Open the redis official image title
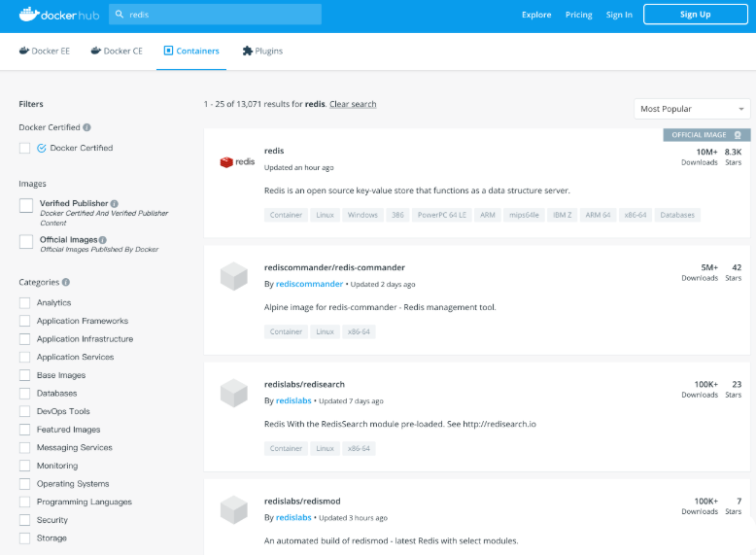The height and width of the screenshot is (555, 756). pos(274,151)
